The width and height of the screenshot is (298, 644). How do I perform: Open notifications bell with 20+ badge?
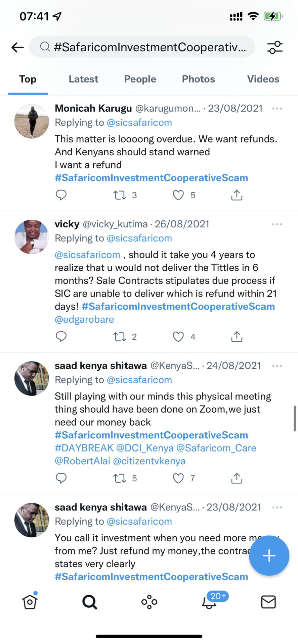pos(209,602)
